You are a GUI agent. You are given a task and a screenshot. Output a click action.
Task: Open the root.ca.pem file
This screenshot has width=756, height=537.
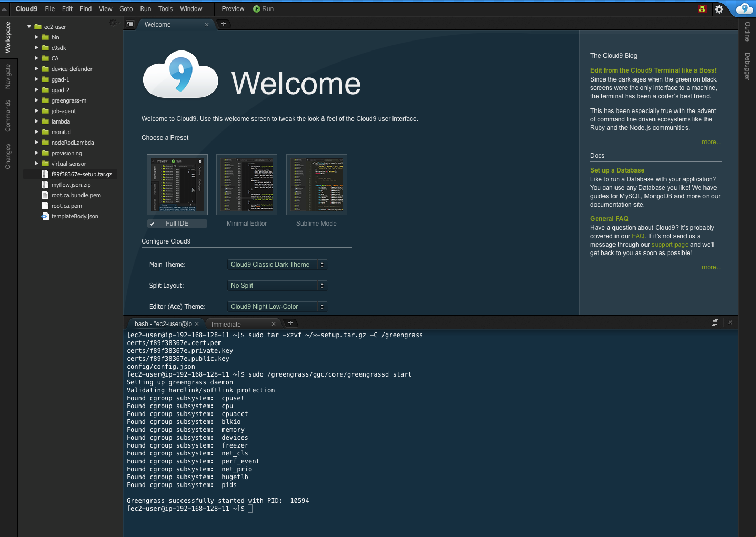[x=70, y=206]
